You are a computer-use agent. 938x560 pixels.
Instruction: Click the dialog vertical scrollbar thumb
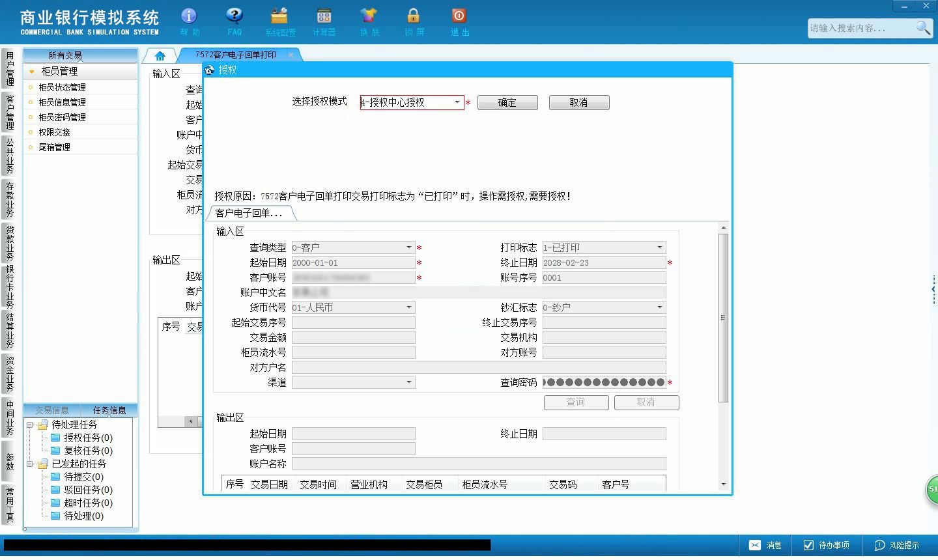click(x=723, y=317)
